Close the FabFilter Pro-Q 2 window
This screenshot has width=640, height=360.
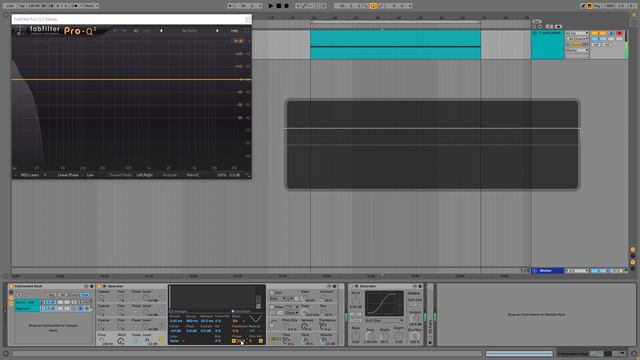tap(247, 19)
